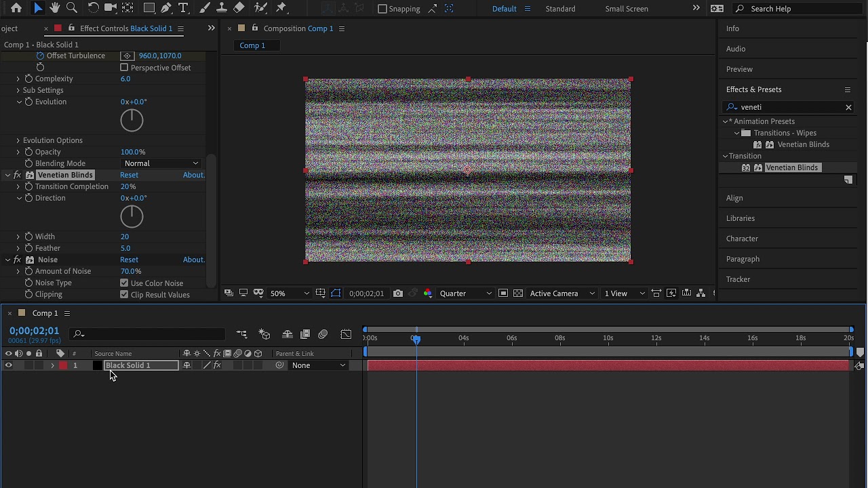Image resolution: width=868 pixels, height=488 pixels.
Task: Enable Motion Blur for timeline layers
Action: tap(323, 334)
